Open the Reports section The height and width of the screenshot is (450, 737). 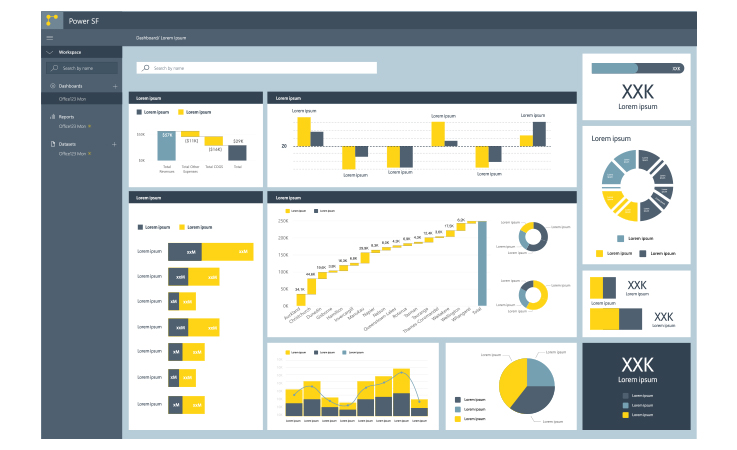coord(66,117)
